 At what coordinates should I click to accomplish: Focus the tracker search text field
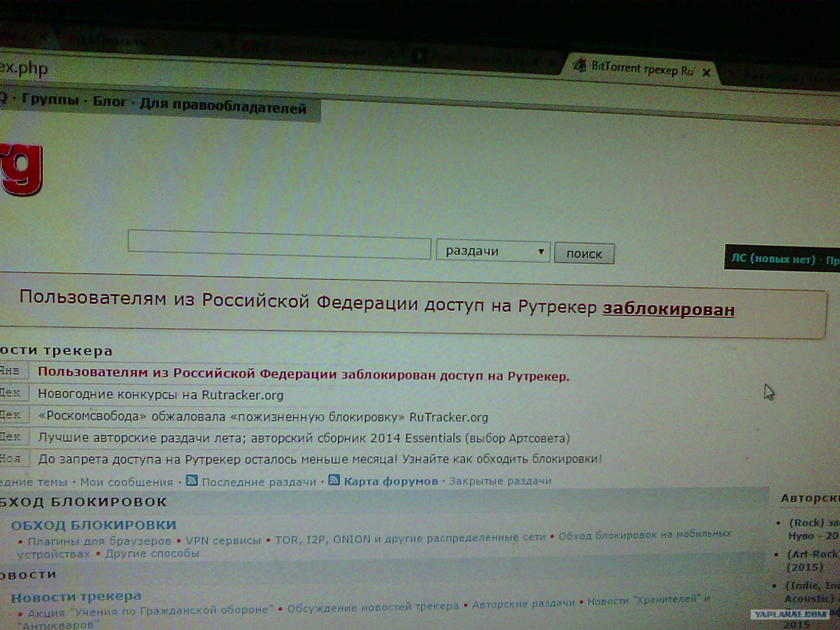point(279,244)
